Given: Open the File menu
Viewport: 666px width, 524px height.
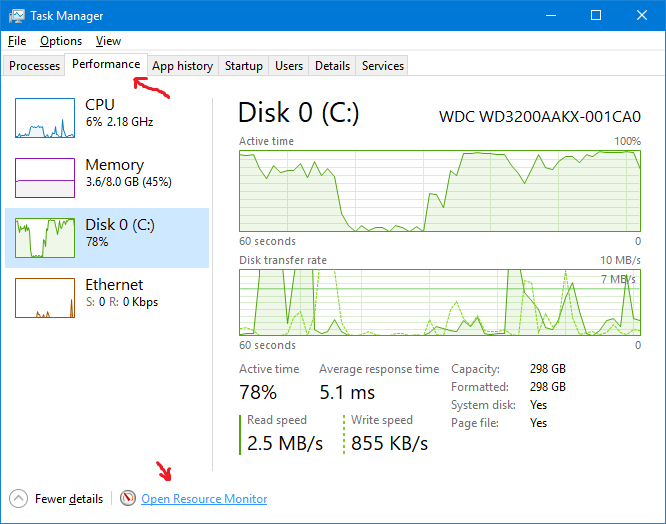Looking at the screenshot, I should point(17,41).
